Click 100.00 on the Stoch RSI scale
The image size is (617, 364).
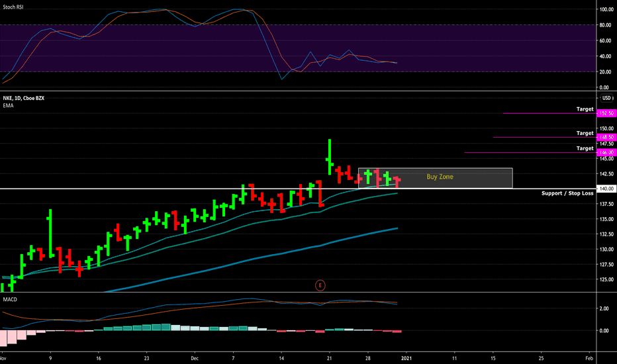[606, 9]
